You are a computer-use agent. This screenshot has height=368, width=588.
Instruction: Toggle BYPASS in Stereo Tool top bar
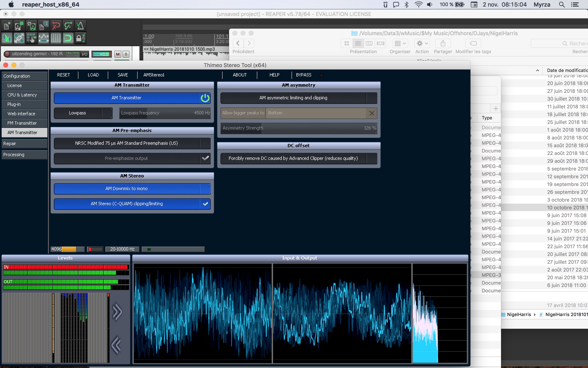303,75
